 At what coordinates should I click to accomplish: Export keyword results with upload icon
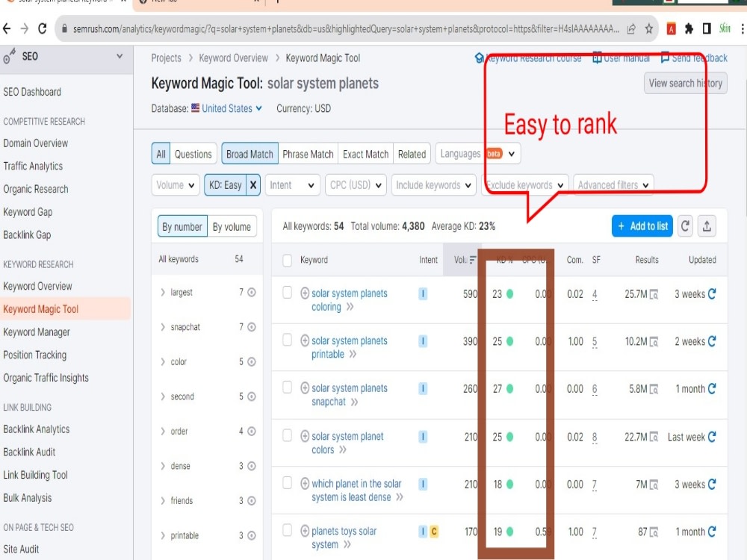point(707,226)
